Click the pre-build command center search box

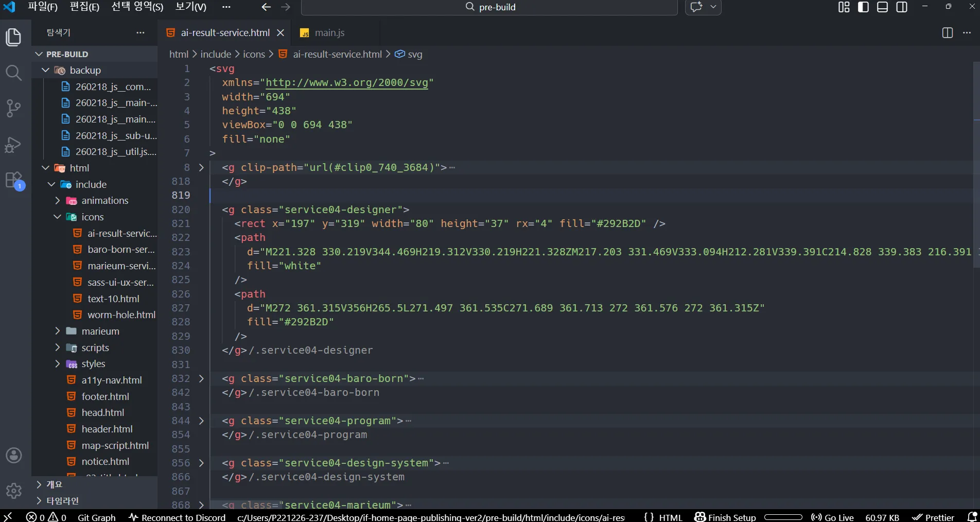pos(489,7)
